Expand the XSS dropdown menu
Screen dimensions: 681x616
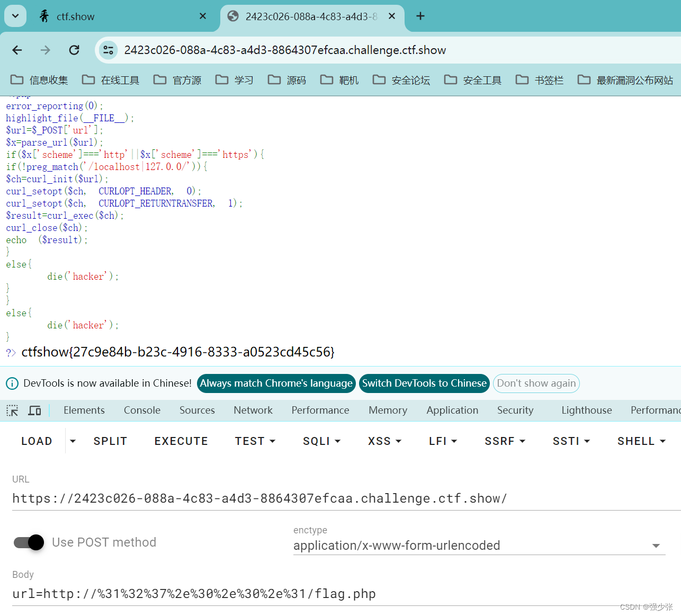(x=385, y=441)
